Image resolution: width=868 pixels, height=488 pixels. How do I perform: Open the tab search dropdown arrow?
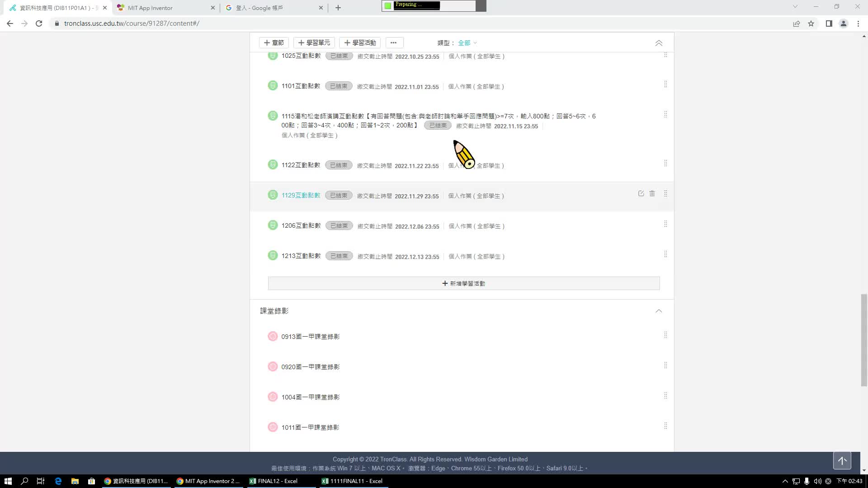795,7
